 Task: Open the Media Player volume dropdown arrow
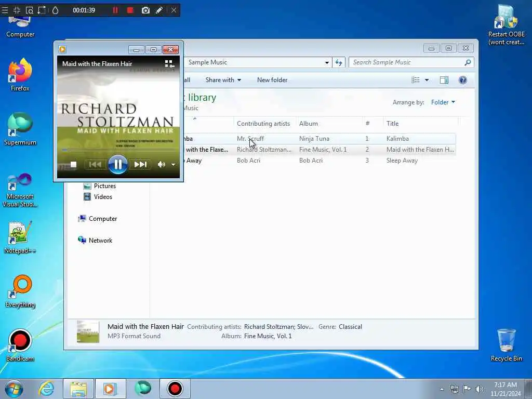(x=174, y=165)
